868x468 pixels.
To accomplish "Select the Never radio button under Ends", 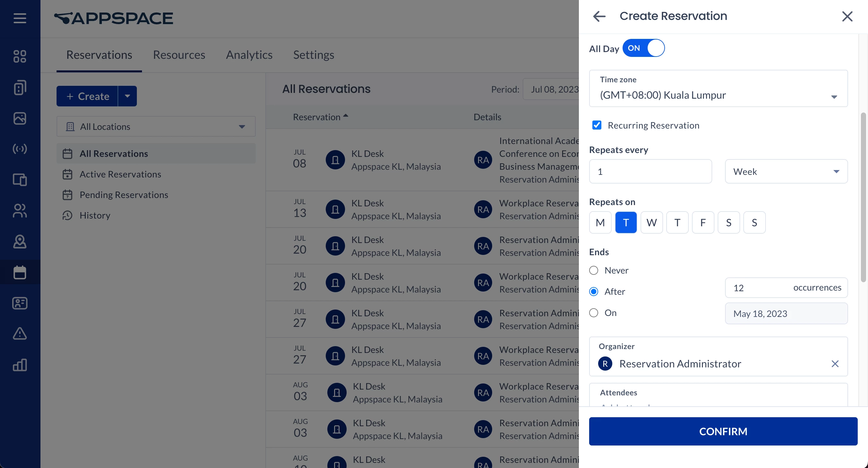I will [594, 270].
